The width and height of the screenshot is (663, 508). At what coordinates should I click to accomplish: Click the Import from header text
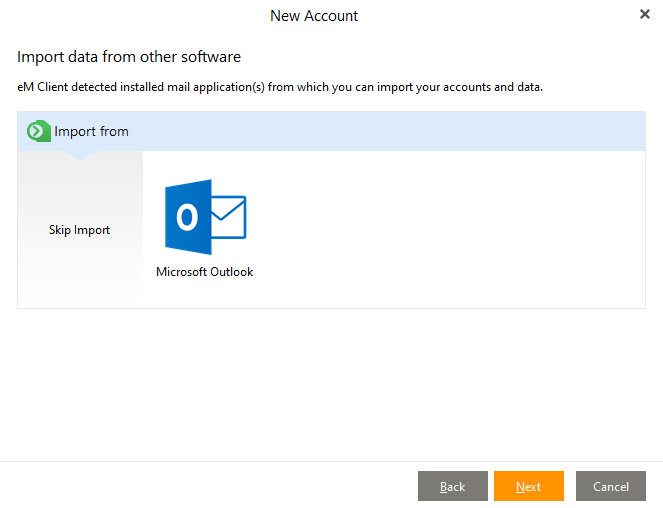click(91, 131)
